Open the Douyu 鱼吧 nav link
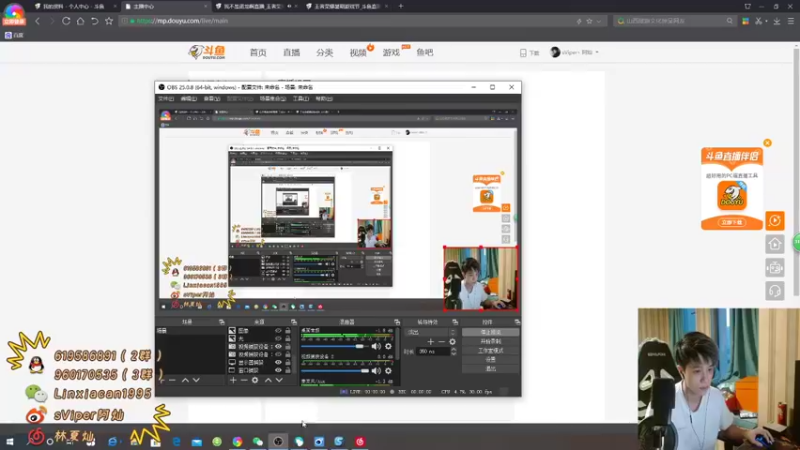This screenshot has height=450, width=800. [x=424, y=53]
